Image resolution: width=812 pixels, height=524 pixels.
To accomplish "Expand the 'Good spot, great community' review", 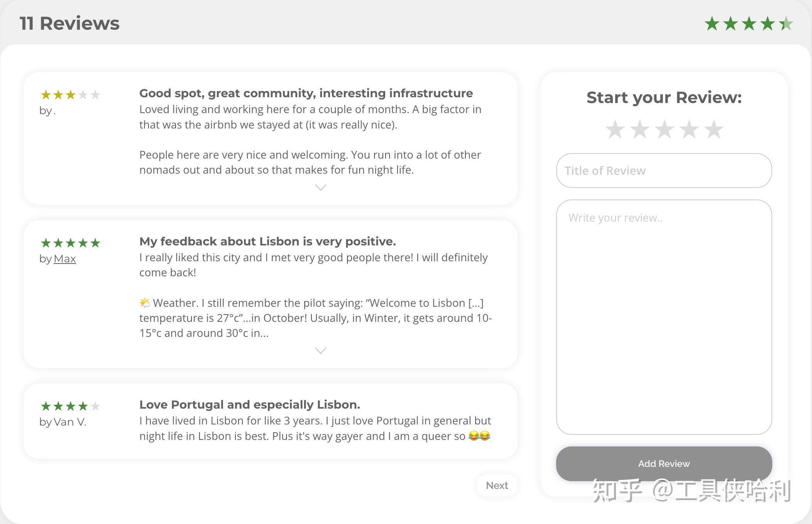I will [x=320, y=188].
